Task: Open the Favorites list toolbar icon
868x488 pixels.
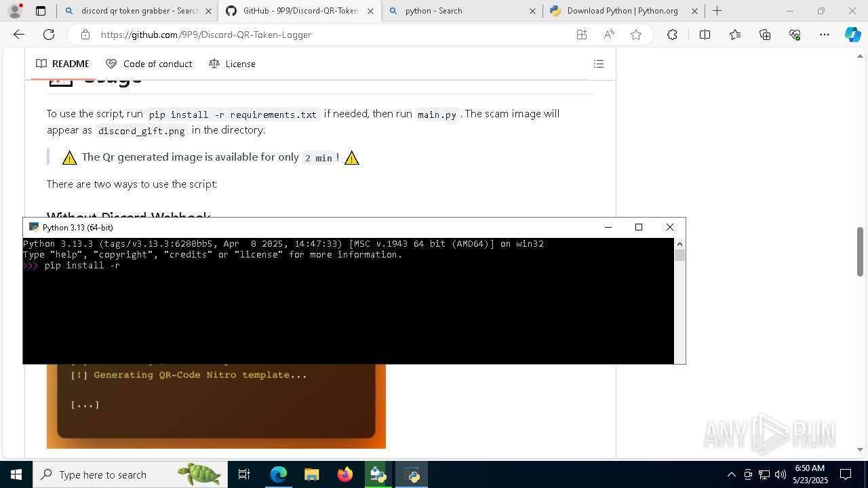Action: pyautogui.click(x=735, y=35)
